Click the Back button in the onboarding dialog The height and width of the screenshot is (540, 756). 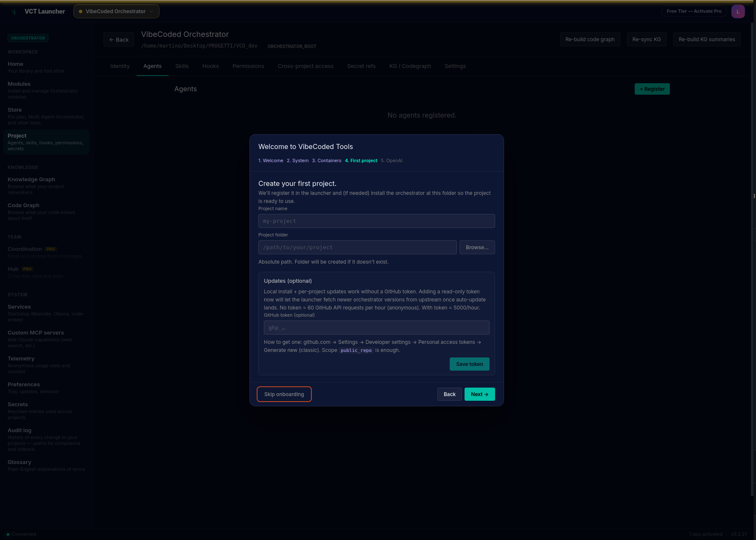[x=450, y=394]
